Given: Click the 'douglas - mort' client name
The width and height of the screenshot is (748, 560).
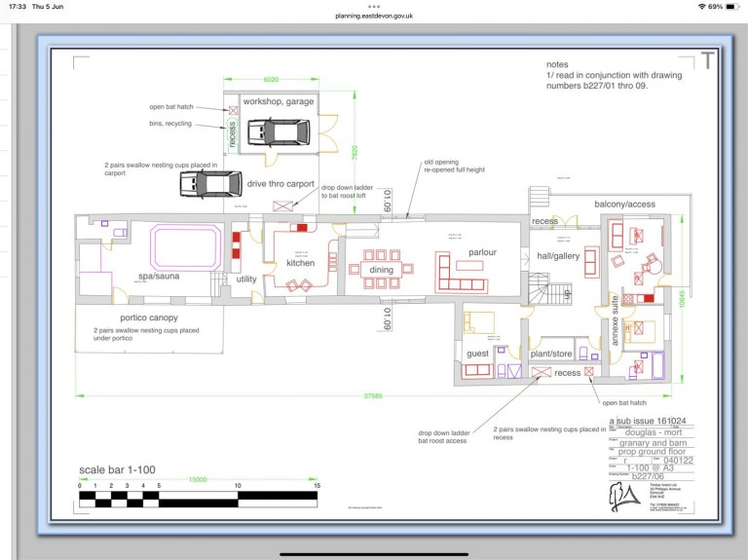Looking at the screenshot, I should pyautogui.click(x=654, y=432).
